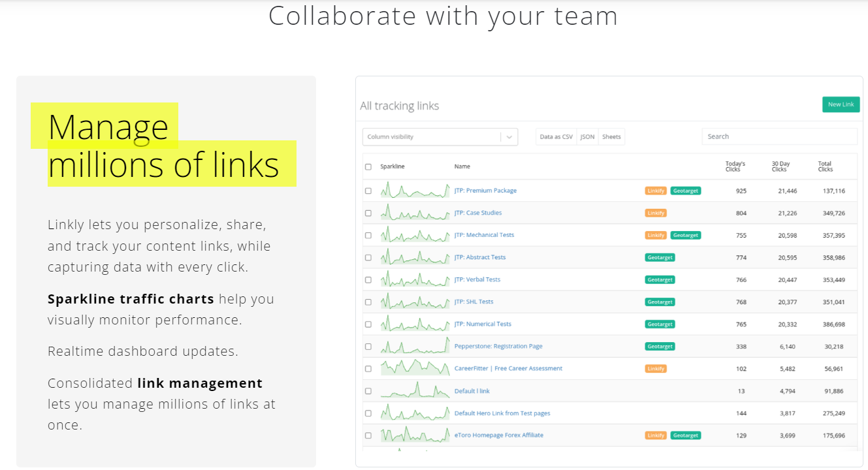Image resolution: width=868 pixels, height=470 pixels.
Task: Sort by the Total Clicks column header
Action: coord(826,166)
